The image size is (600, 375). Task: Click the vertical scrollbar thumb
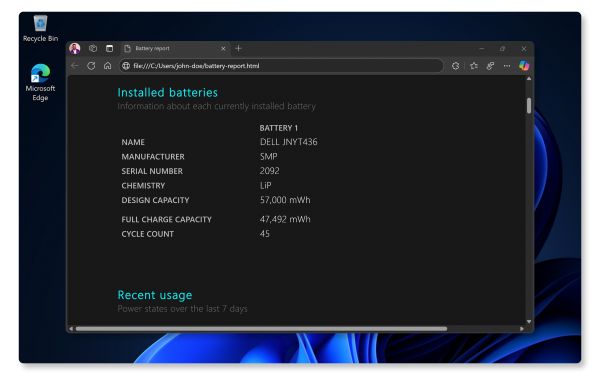click(529, 106)
